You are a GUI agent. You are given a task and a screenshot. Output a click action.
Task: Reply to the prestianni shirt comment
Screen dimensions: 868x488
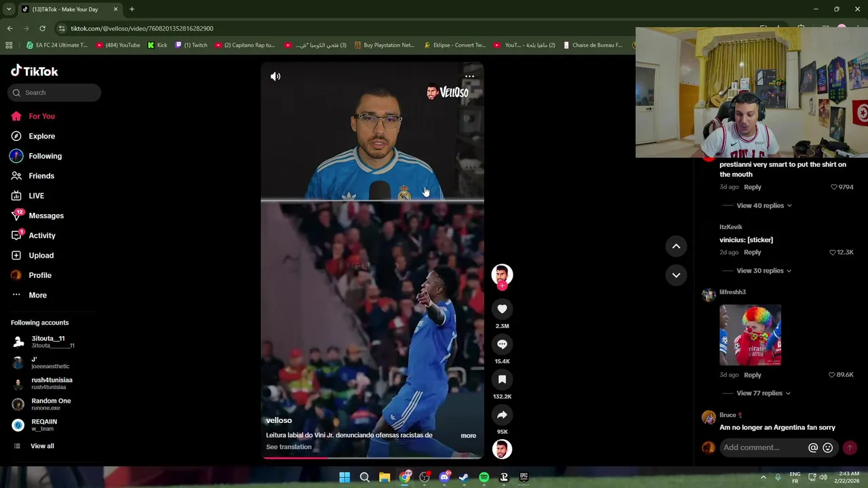pos(752,187)
